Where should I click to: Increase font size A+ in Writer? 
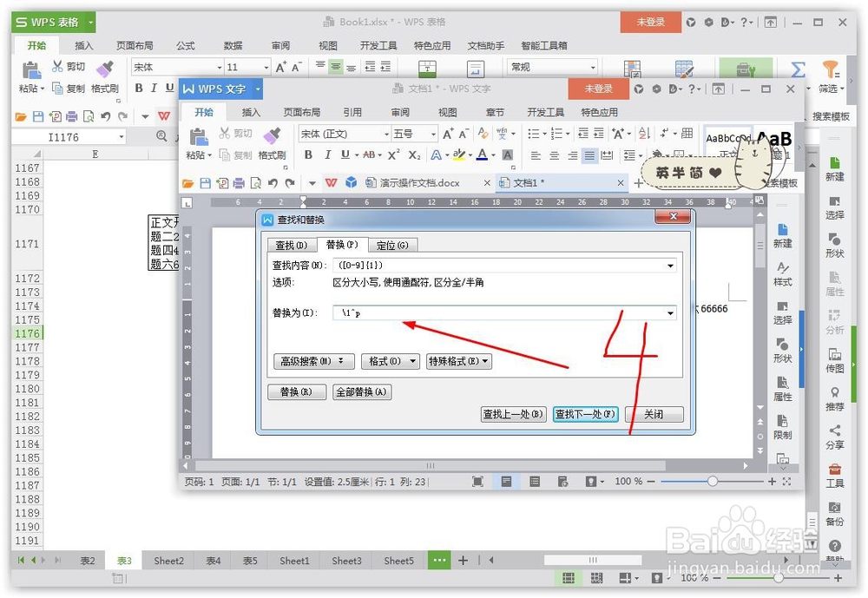point(448,134)
